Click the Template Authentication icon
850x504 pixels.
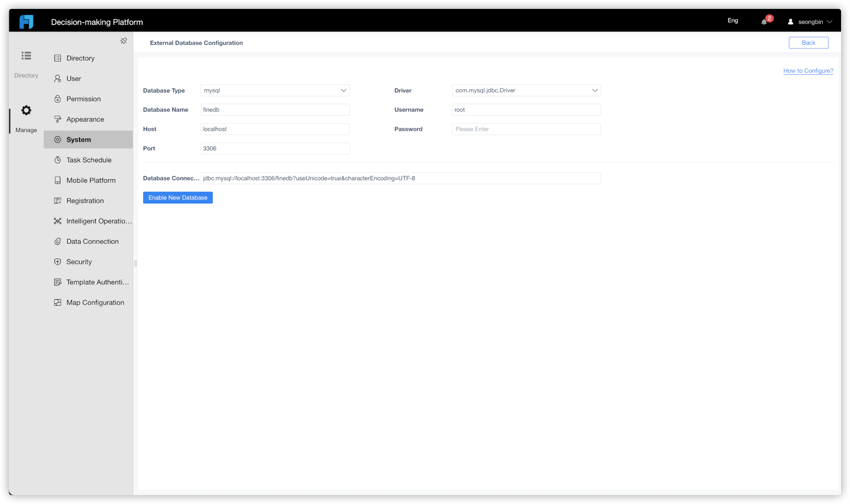click(58, 282)
